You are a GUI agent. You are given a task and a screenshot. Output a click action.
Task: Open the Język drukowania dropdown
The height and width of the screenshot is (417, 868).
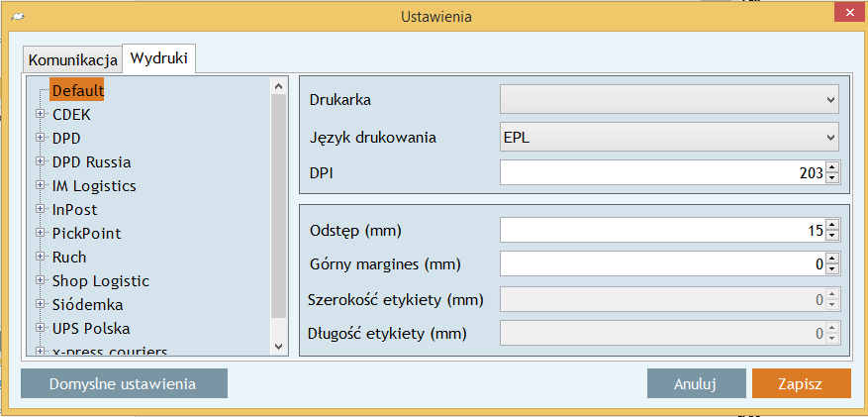pyautogui.click(x=669, y=138)
